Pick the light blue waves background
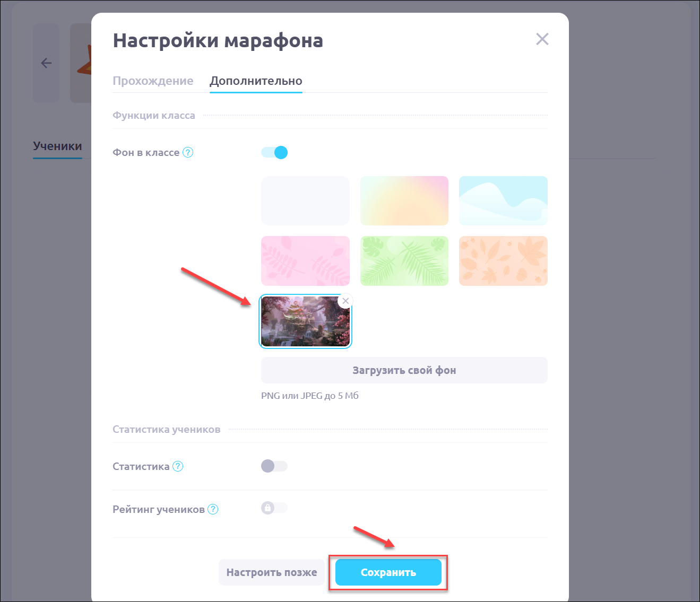The height and width of the screenshot is (602, 700). point(503,201)
